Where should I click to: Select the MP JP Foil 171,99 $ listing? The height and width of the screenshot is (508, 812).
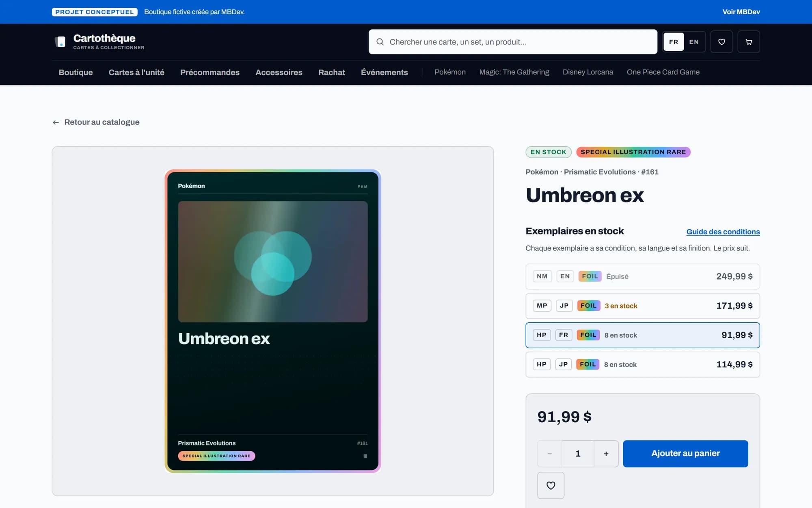click(643, 306)
